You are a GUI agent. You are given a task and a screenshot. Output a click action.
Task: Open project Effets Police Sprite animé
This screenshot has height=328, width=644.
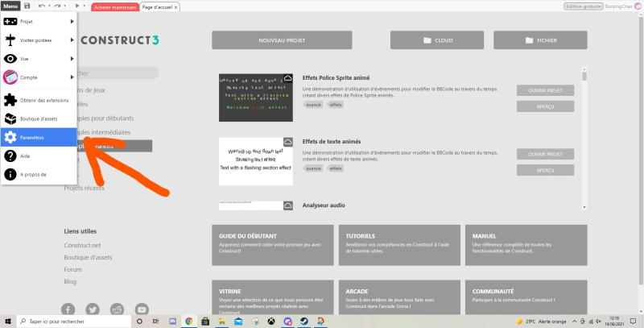(546, 90)
